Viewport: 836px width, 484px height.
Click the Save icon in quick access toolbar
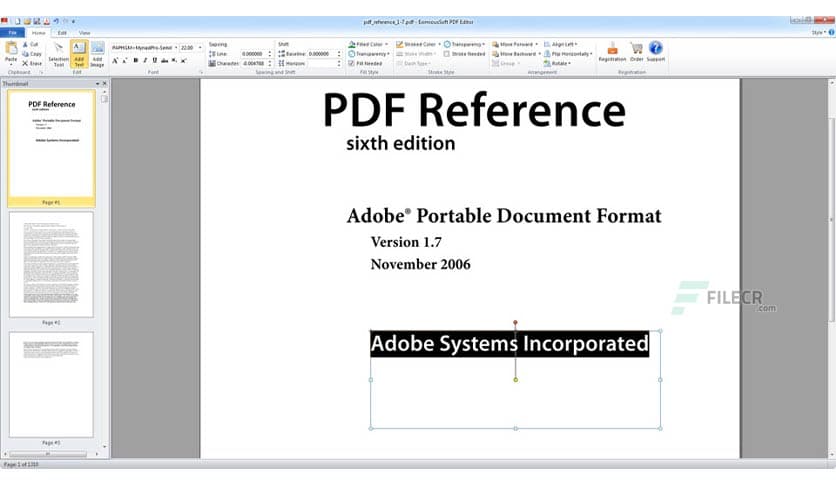click(x=37, y=21)
